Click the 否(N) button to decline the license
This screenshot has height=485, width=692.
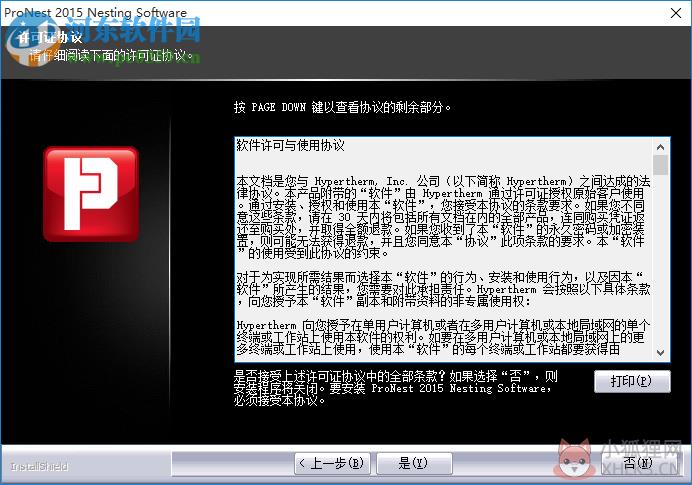pyautogui.click(x=637, y=463)
